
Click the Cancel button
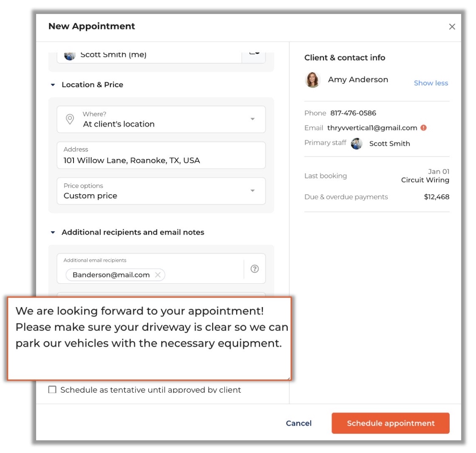(299, 423)
